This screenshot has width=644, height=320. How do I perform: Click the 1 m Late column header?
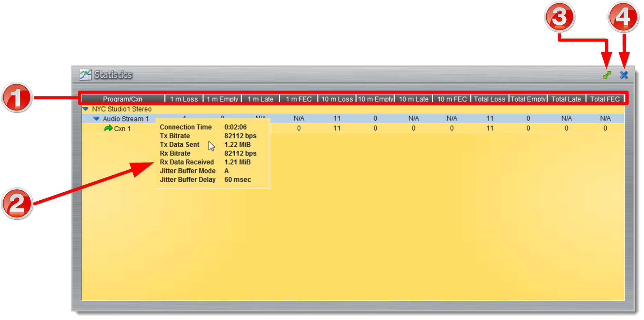click(260, 99)
